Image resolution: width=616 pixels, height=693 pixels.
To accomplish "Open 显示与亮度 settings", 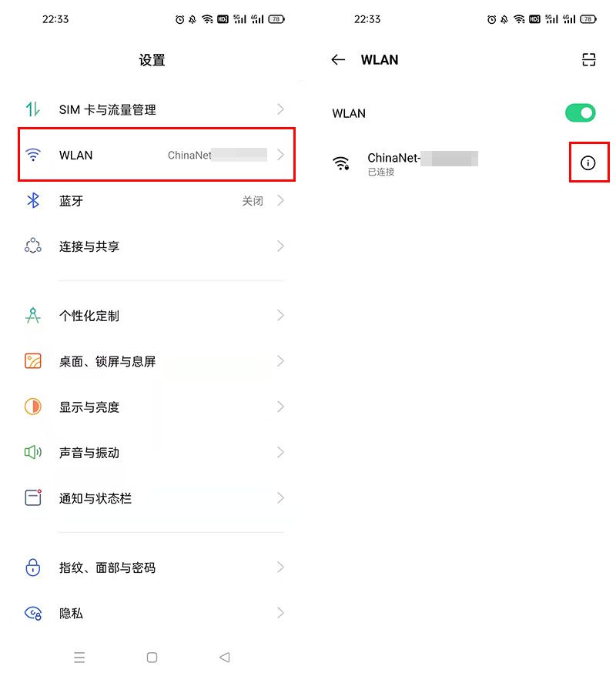I will point(154,407).
